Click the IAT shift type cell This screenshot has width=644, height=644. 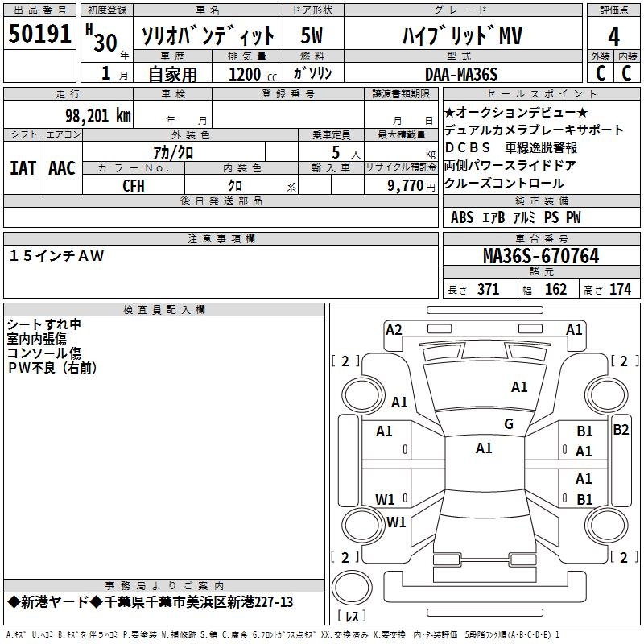(23, 167)
